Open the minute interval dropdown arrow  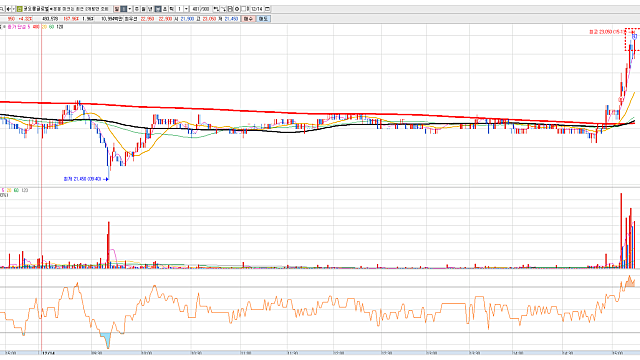186,9
